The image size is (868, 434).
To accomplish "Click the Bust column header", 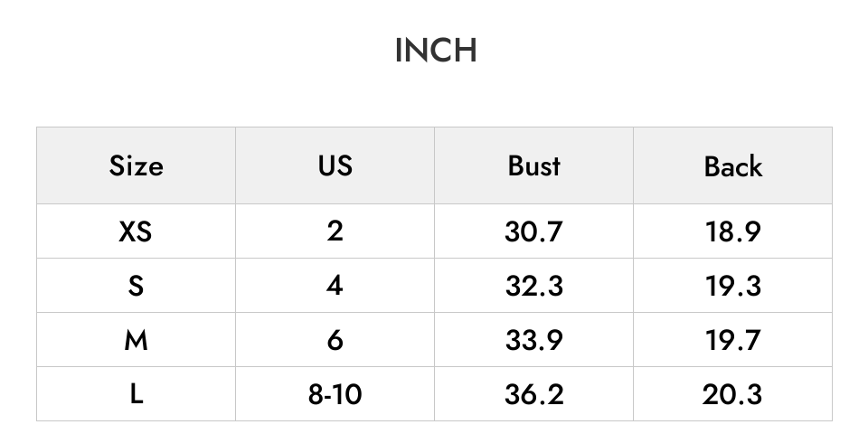I will (533, 165).
